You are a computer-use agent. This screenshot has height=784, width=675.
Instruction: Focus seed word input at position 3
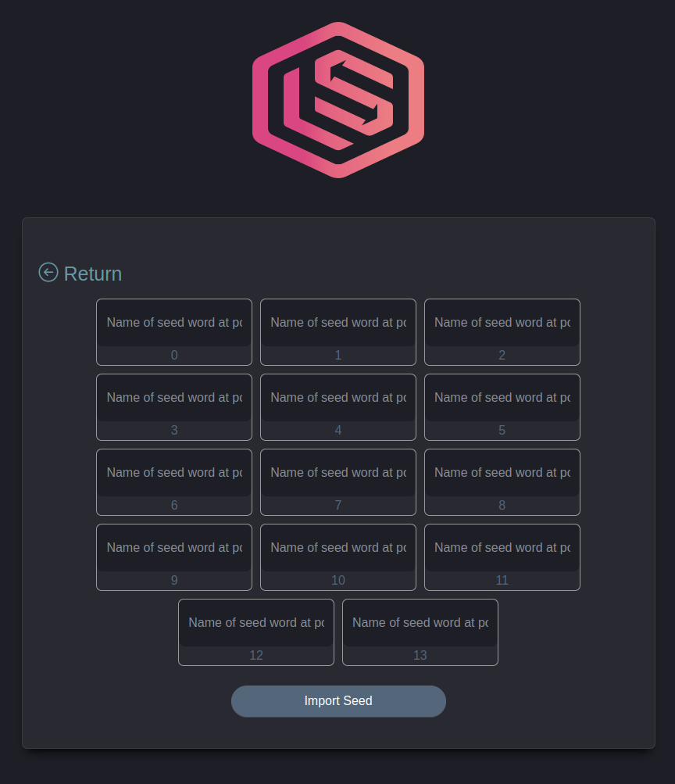[174, 398]
